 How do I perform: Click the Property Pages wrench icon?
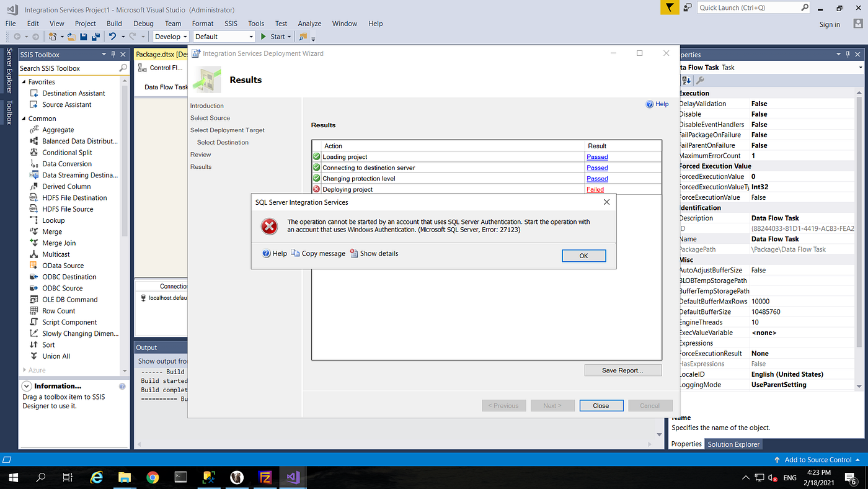pos(701,81)
